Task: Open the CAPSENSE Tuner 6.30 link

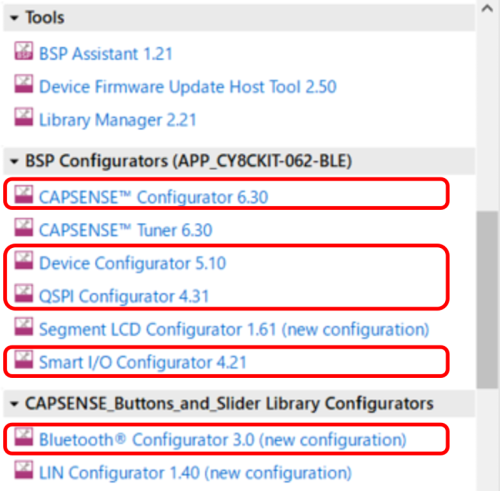Action: pos(126,230)
